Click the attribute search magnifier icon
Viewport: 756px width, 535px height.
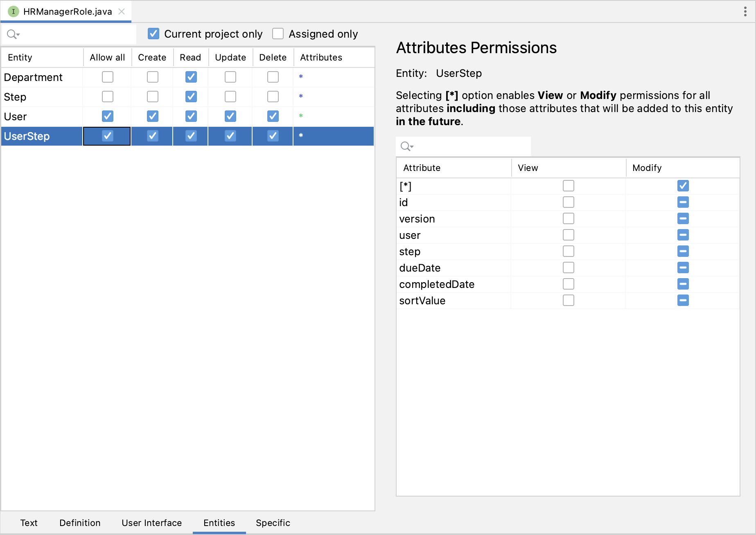tap(406, 146)
